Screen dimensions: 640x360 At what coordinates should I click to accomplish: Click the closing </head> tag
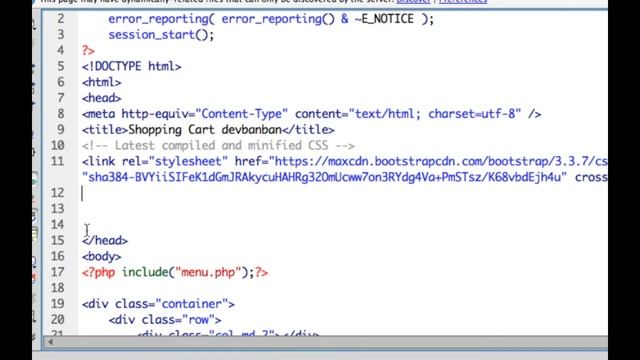[105, 241]
